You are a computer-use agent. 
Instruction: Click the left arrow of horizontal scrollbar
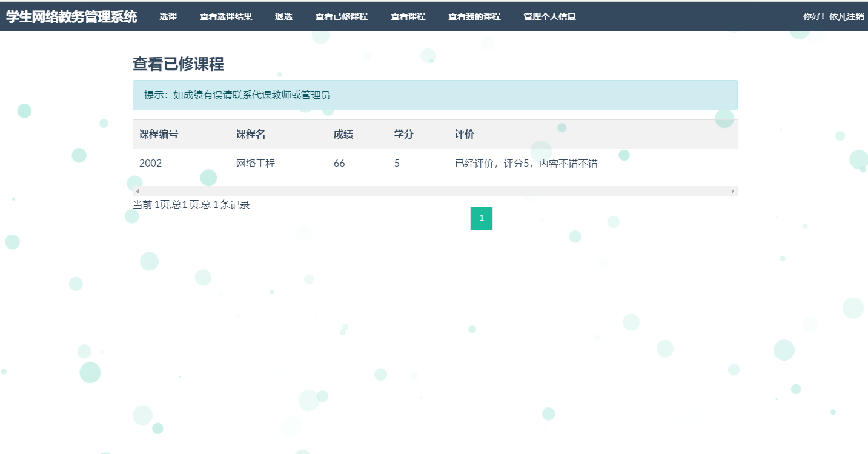click(137, 191)
